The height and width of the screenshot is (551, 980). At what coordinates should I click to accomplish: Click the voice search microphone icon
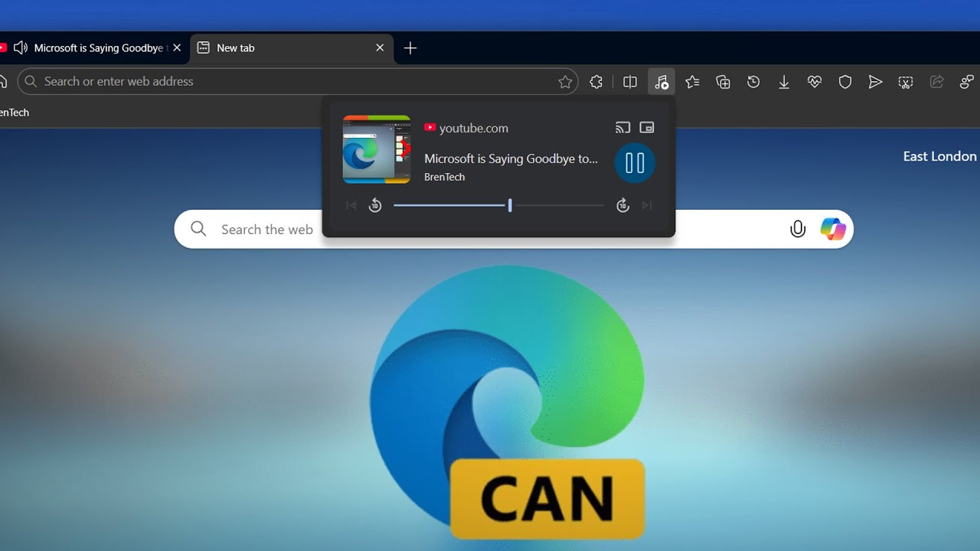(798, 229)
